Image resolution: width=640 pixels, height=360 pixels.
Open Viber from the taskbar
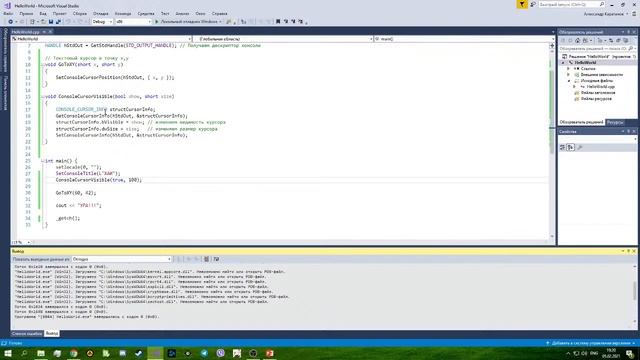(220, 353)
